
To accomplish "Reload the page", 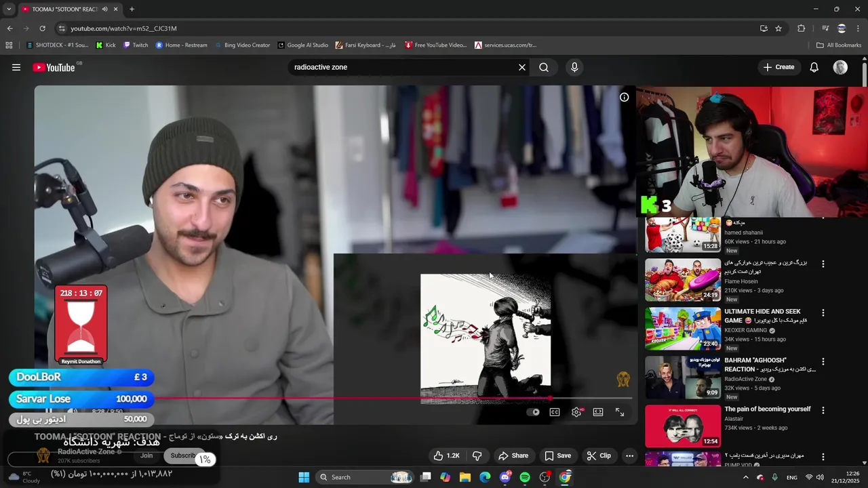I will tap(42, 28).
